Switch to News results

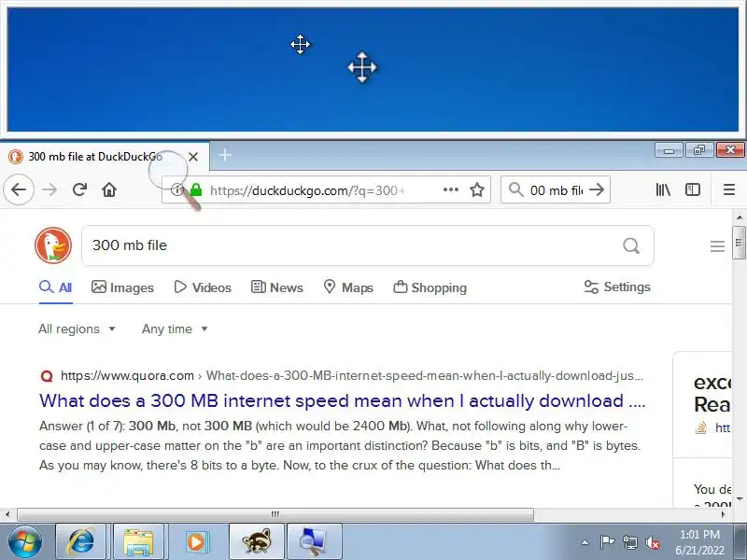[x=276, y=287]
